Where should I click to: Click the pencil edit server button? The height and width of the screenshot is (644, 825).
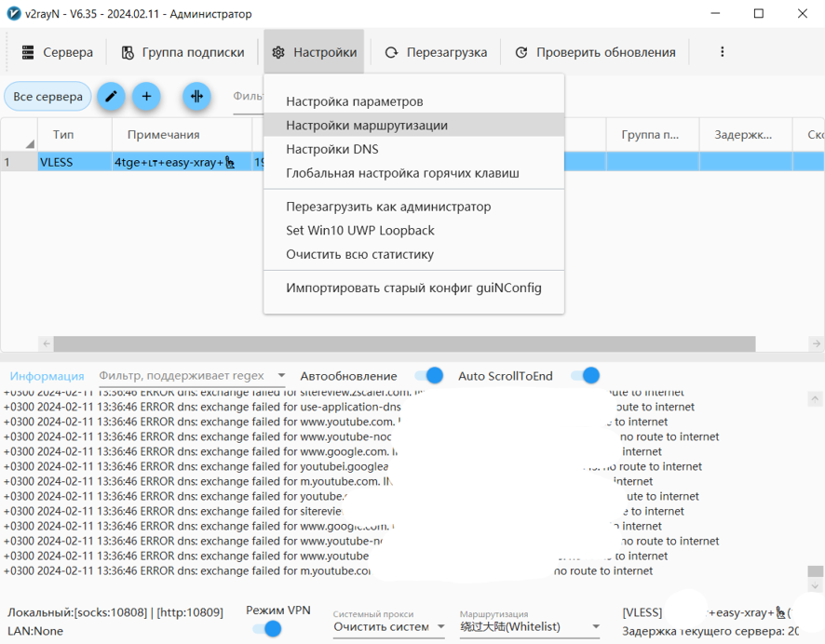(111, 96)
